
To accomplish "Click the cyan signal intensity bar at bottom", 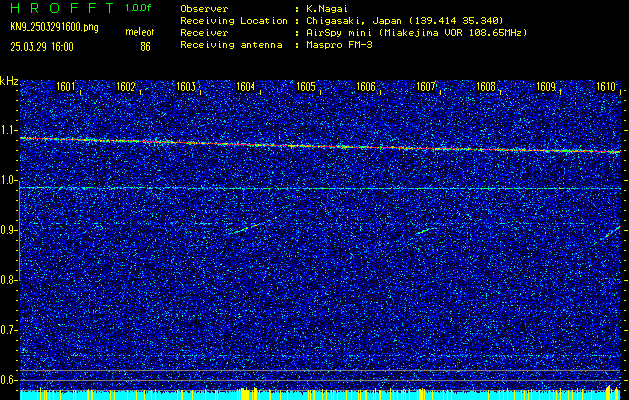I will click(320, 394).
